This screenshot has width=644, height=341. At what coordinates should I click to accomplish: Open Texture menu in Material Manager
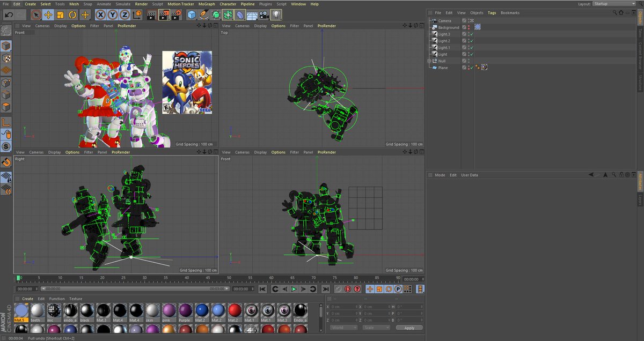(x=76, y=299)
